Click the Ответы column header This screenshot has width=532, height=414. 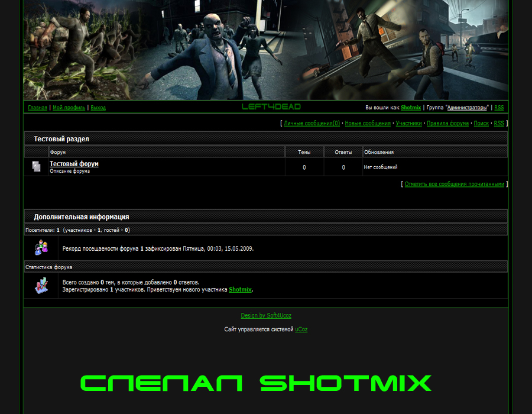[343, 152]
